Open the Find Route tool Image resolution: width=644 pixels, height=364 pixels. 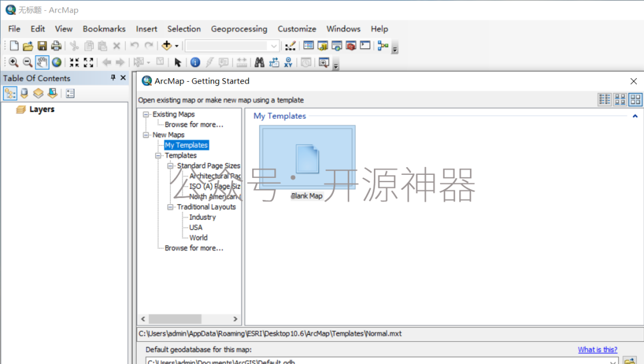point(274,63)
